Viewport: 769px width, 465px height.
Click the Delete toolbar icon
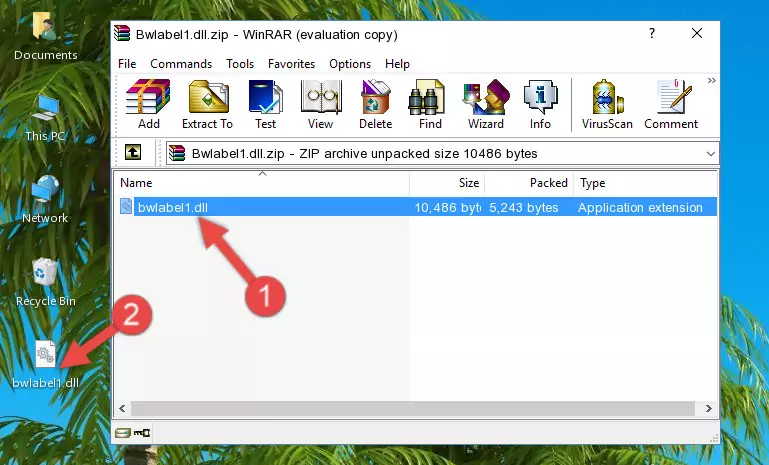point(375,104)
